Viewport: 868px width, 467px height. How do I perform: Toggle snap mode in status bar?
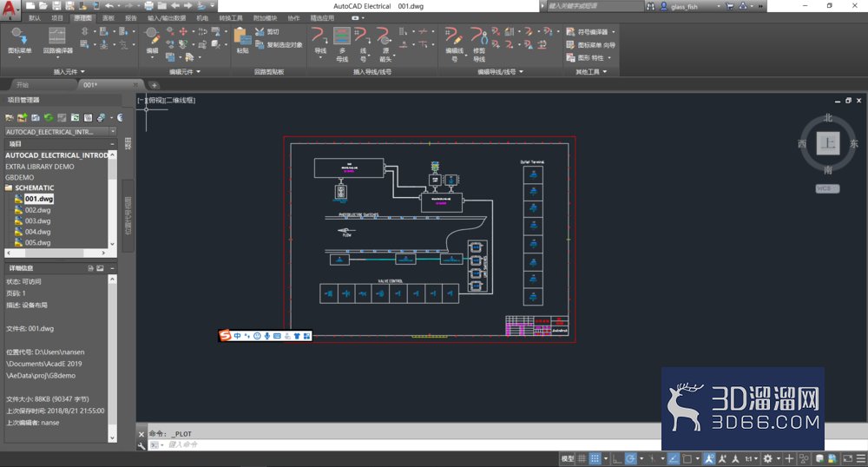tap(595, 458)
